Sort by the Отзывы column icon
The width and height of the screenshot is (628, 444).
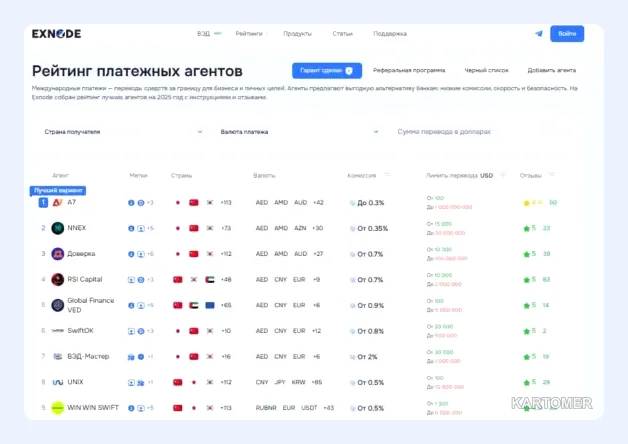pos(552,175)
